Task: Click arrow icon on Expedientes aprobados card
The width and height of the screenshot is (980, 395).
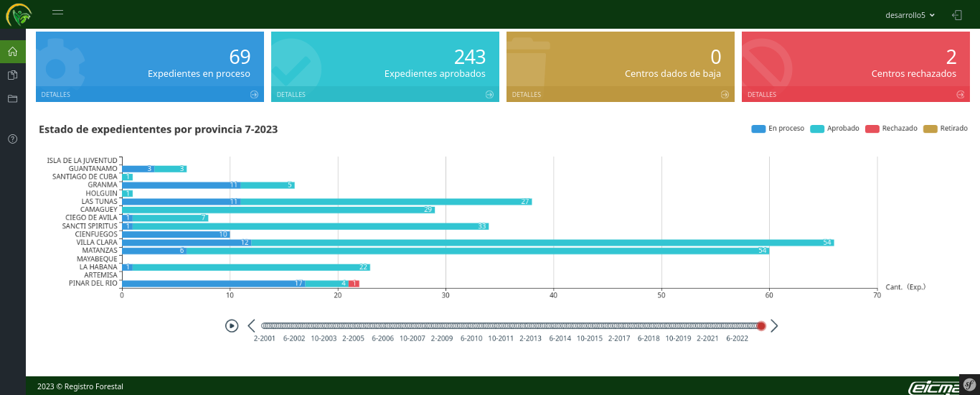Action: tap(489, 94)
